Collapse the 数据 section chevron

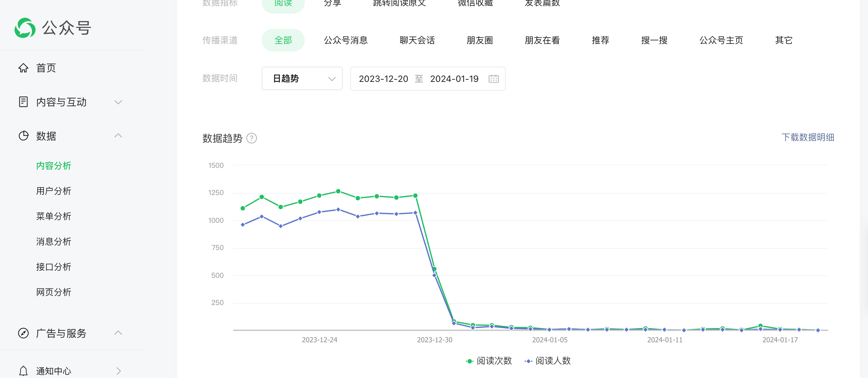coord(118,136)
